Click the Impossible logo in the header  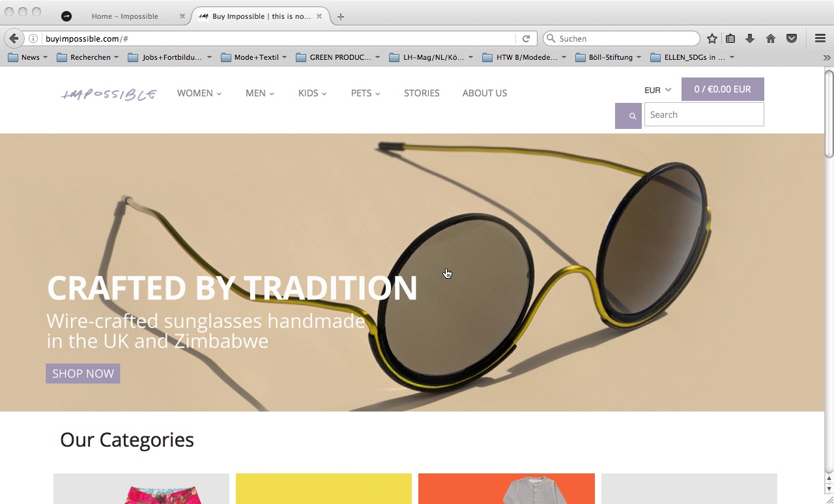109,94
